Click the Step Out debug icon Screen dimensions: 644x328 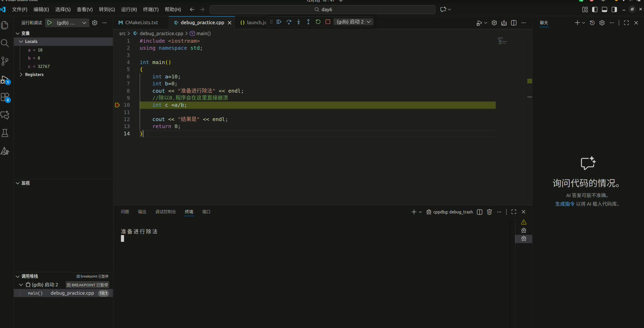pyautogui.click(x=308, y=22)
